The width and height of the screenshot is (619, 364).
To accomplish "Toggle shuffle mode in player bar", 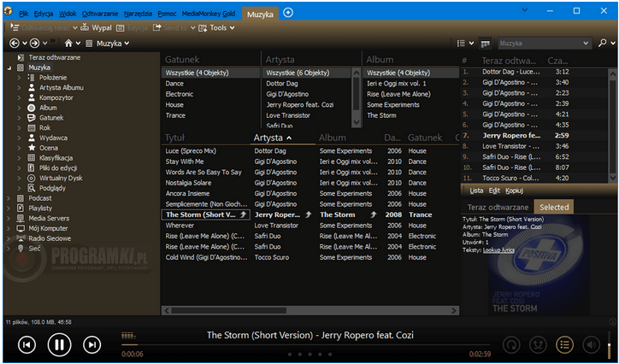I will 538,345.
